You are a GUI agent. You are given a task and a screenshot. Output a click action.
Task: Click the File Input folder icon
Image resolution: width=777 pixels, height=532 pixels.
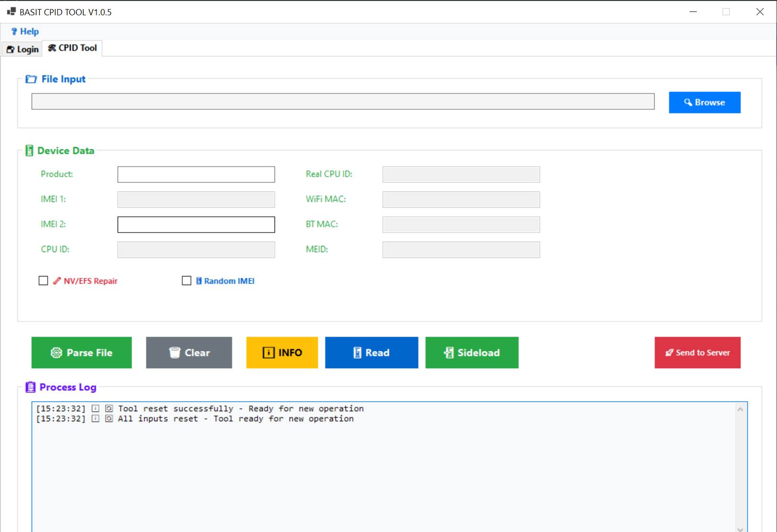pyautogui.click(x=31, y=79)
